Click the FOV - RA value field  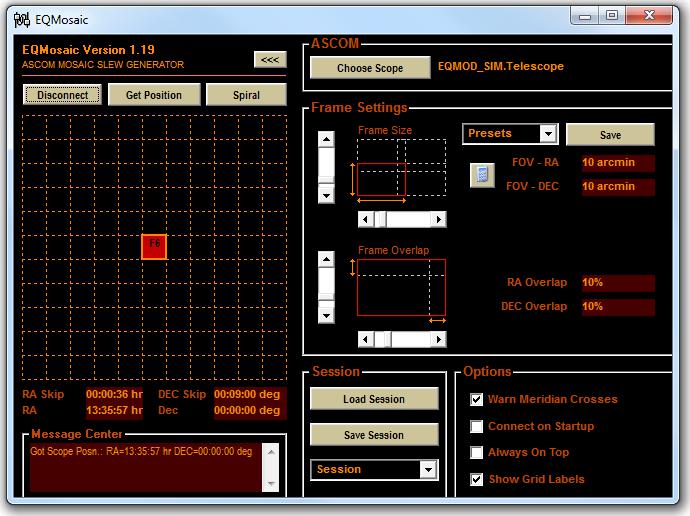tap(618, 163)
